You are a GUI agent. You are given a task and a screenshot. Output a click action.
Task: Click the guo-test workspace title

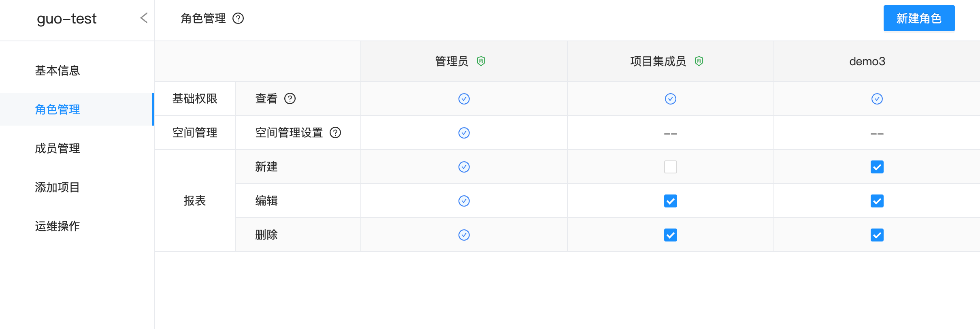(x=66, y=19)
